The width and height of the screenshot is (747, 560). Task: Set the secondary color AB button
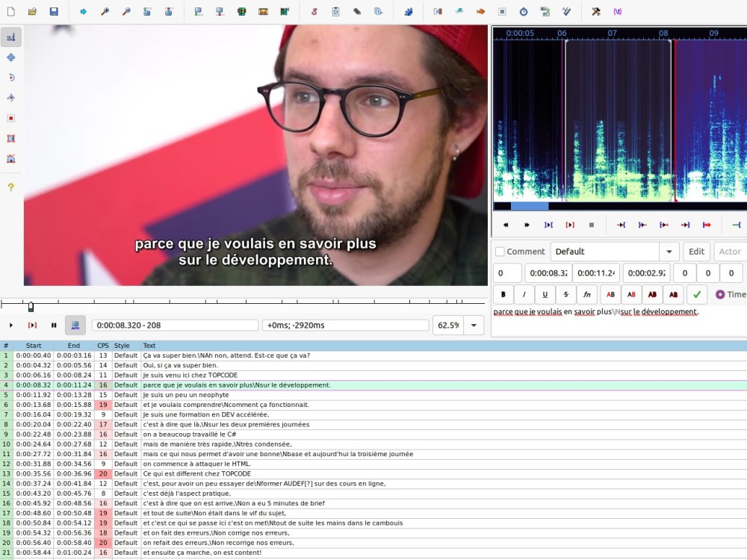(x=631, y=294)
